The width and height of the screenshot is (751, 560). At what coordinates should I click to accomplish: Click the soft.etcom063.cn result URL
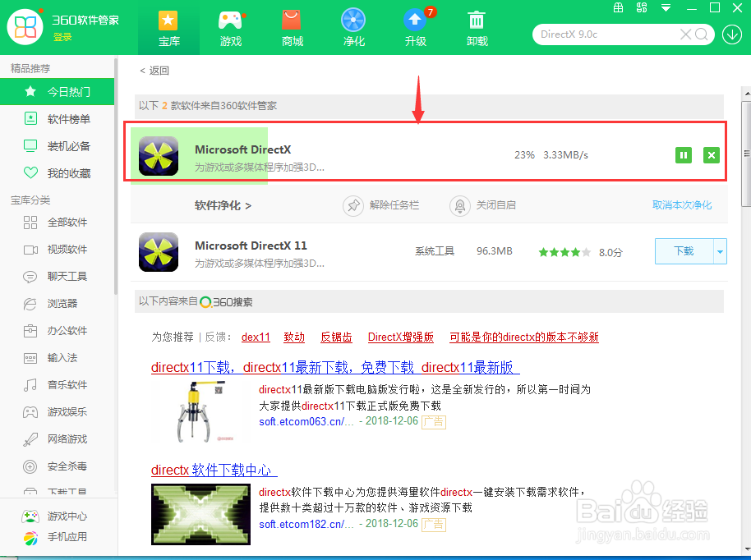[x=306, y=422]
